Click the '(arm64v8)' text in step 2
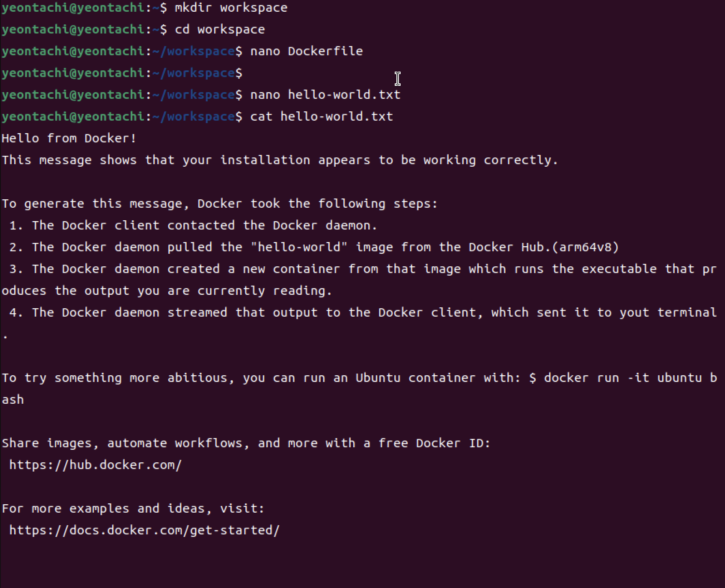Screen dimensions: 725x588 tap(585, 247)
